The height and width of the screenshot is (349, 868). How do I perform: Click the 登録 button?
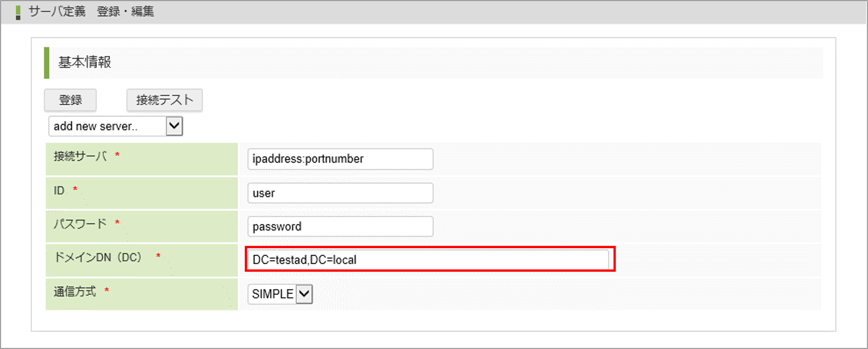tap(70, 100)
